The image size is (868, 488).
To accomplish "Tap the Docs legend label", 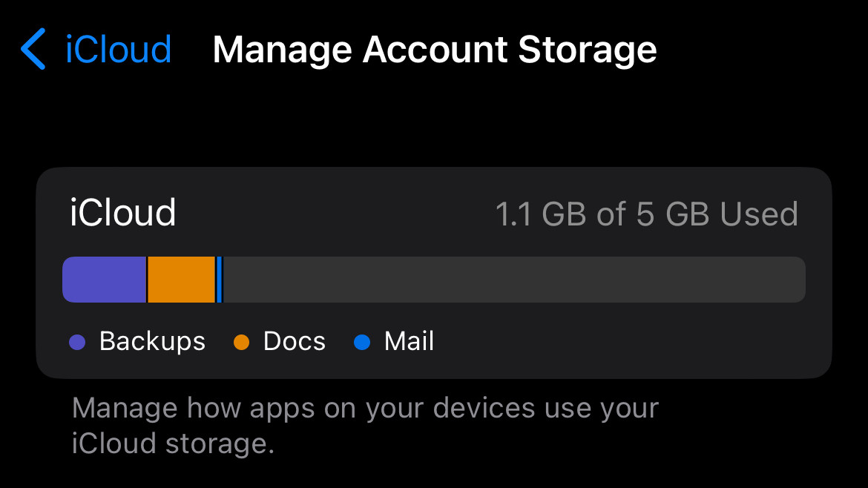I will click(x=295, y=341).
